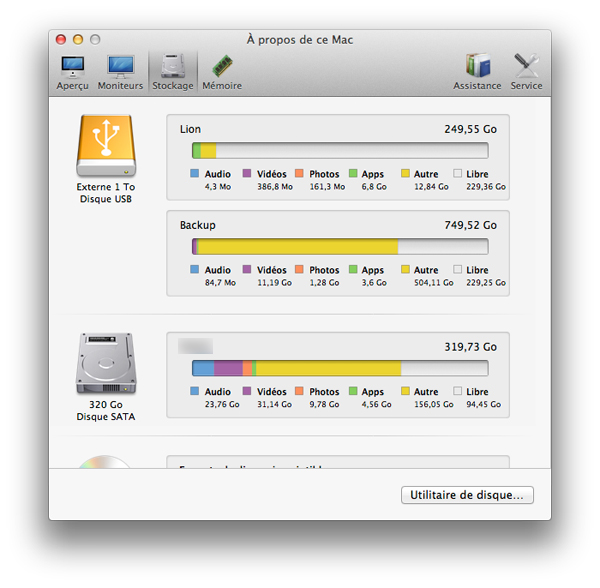Click the green Apps swatch under Lion
600x588 pixels.
[x=353, y=173]
